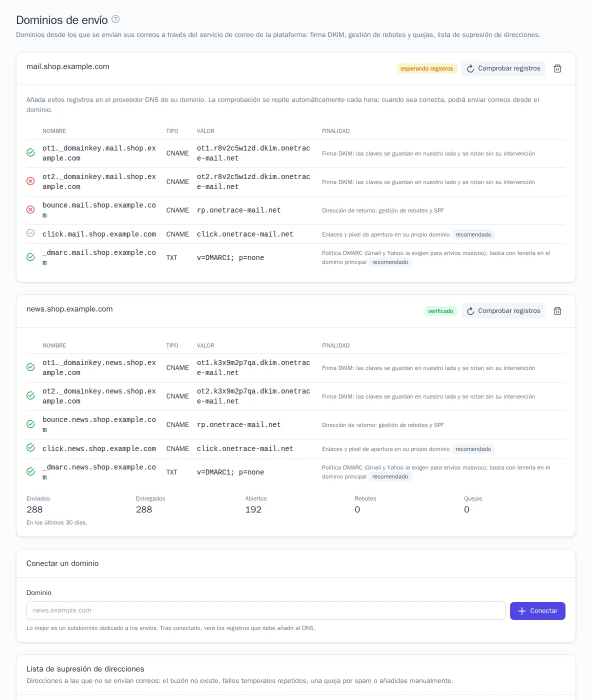
Task: Click green check icon for _dmarc.mail.shop record
Action: coord(30,257)
